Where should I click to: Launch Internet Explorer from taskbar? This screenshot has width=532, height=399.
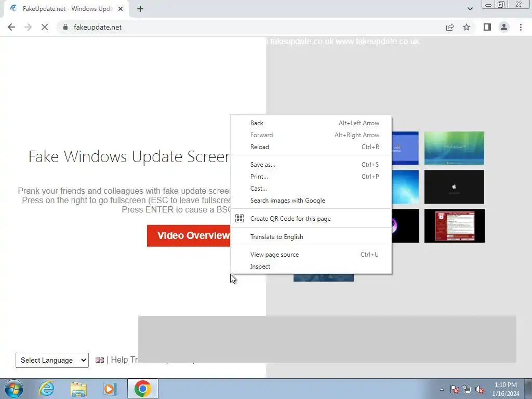pos(46,389)
